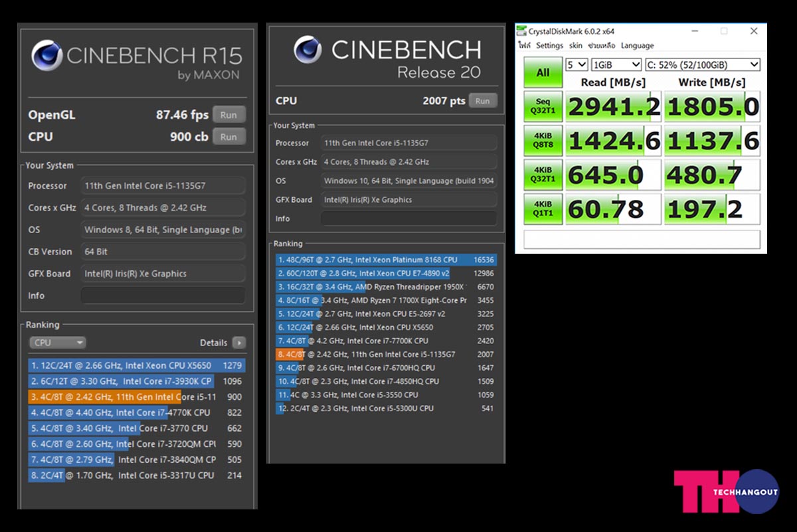
Task: Open the Thai help menu before Language
Action: [602, 46]
